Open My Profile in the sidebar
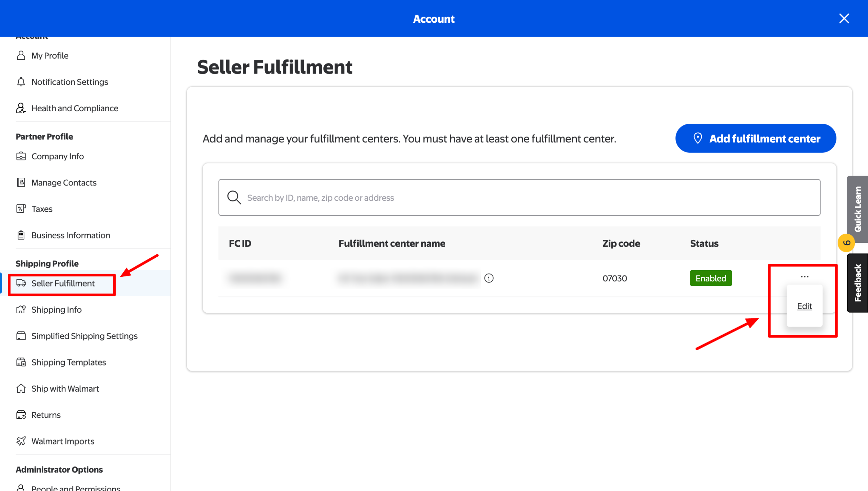Screen dimensions: 868x491 click(x=50, y=56)
